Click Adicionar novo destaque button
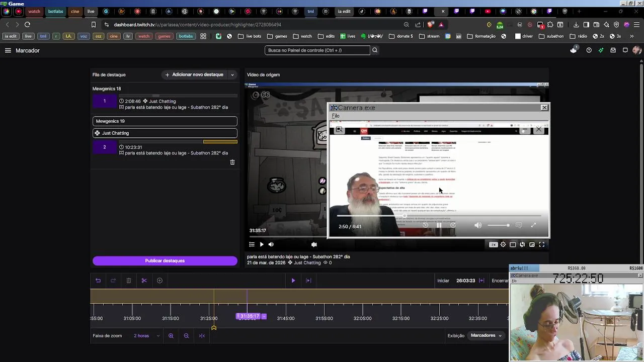The width and height of the screenshot is (644, 362). 195,75
